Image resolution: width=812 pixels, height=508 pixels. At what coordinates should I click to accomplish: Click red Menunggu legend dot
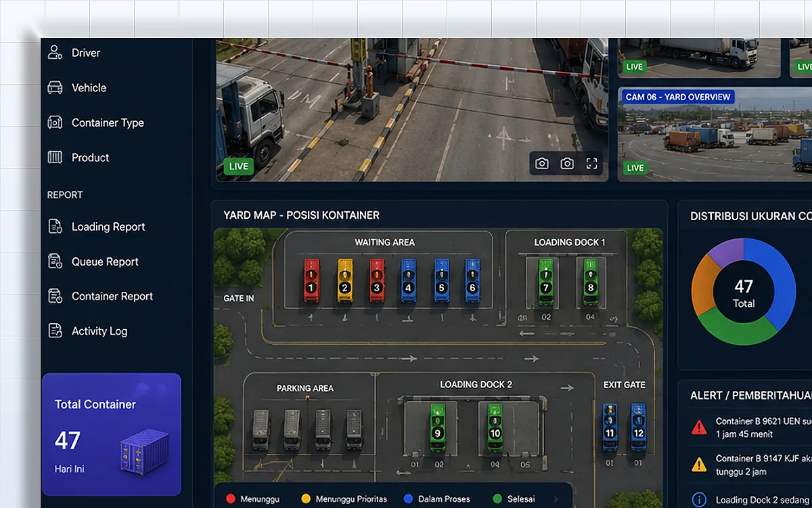click(x=231, y=499)
